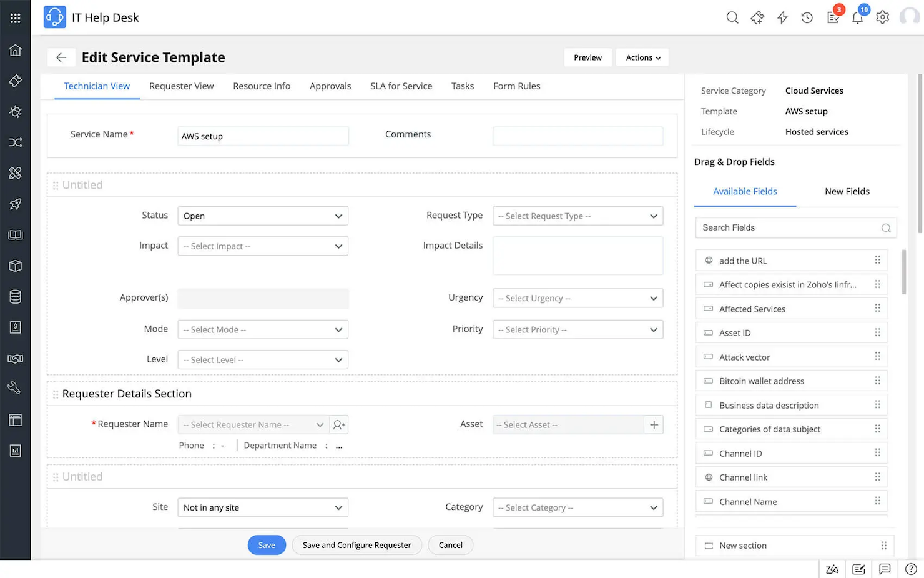Open the CMDB database icon in sidebar
The width and height of the screenshot is (924, 578).
coord(15,296)
